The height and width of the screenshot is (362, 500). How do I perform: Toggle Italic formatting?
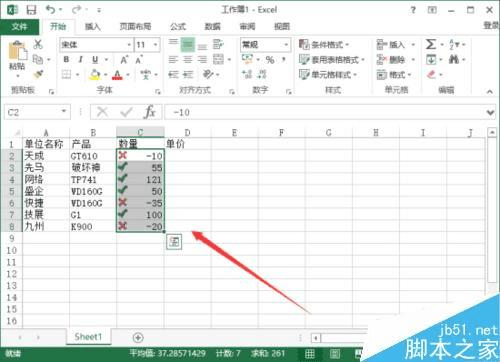[80, 60]
